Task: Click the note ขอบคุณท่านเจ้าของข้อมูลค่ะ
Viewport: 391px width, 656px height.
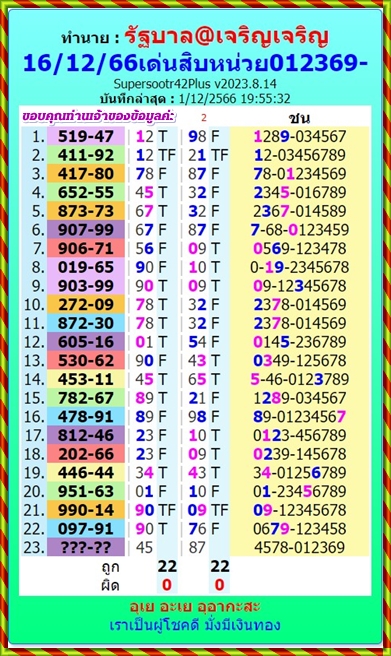Action: [x=99, y=116]
